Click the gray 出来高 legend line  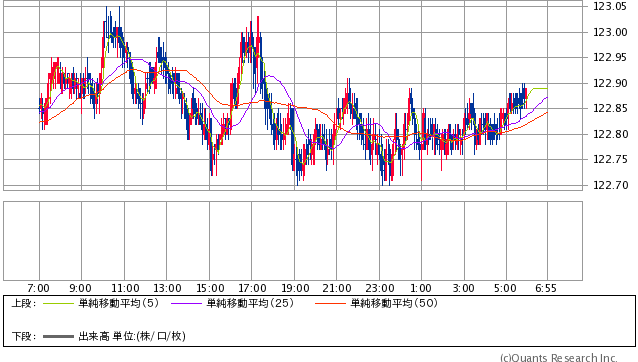pos(58,336)
